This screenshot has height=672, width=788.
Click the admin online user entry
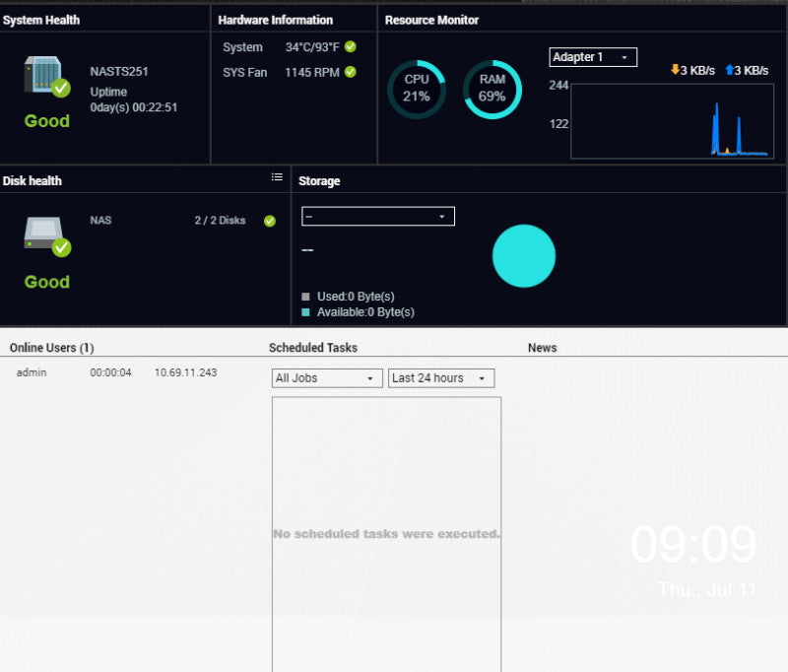click(x=32, y=372)
